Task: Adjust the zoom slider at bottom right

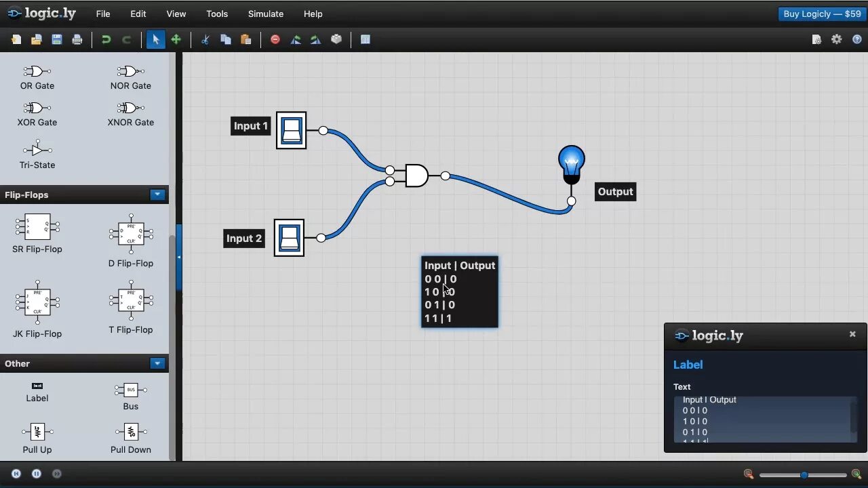Action: pos(804,475)
